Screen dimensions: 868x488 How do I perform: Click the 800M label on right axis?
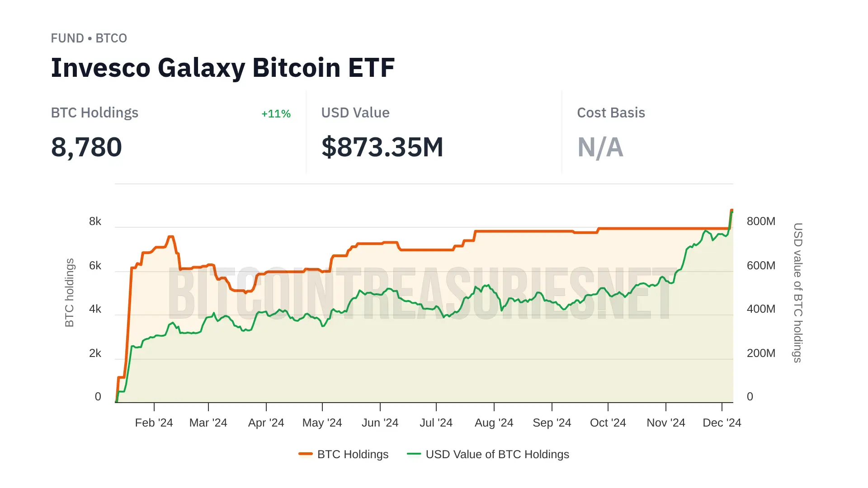pos(761,221)
